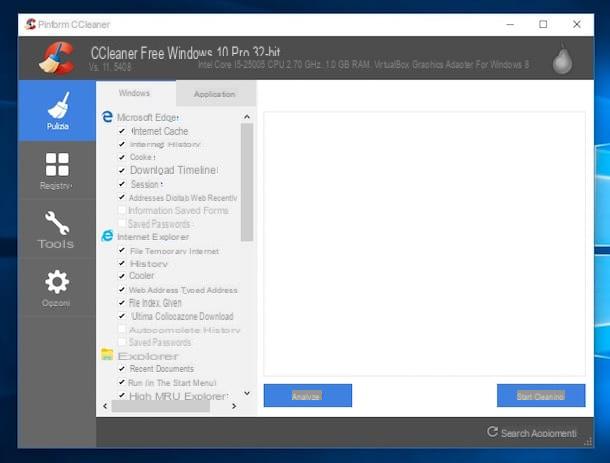The width and height of the screenshot is (610, 463).
Task: Click the CCleaner logo in the header
Action: tap(57, 58)
